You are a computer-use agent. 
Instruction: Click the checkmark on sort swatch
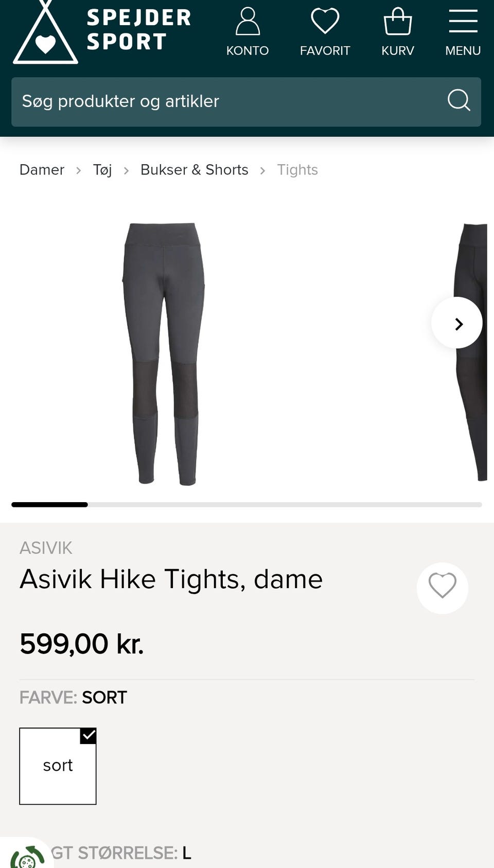pyautogui.click(x=89, y=736)
